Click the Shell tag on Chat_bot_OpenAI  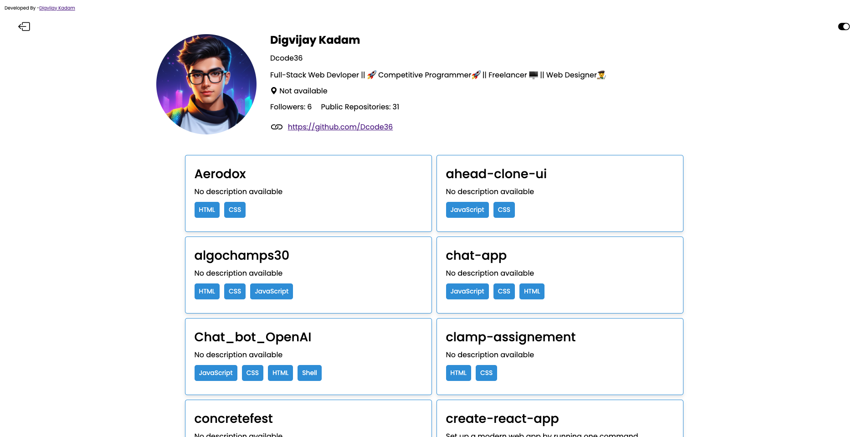click(309, 373)
